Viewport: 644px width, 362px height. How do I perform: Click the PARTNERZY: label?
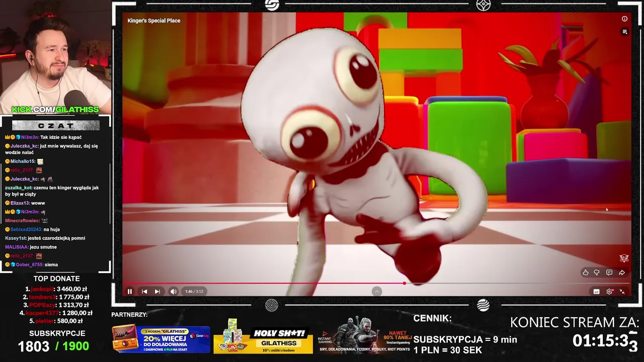129,315
